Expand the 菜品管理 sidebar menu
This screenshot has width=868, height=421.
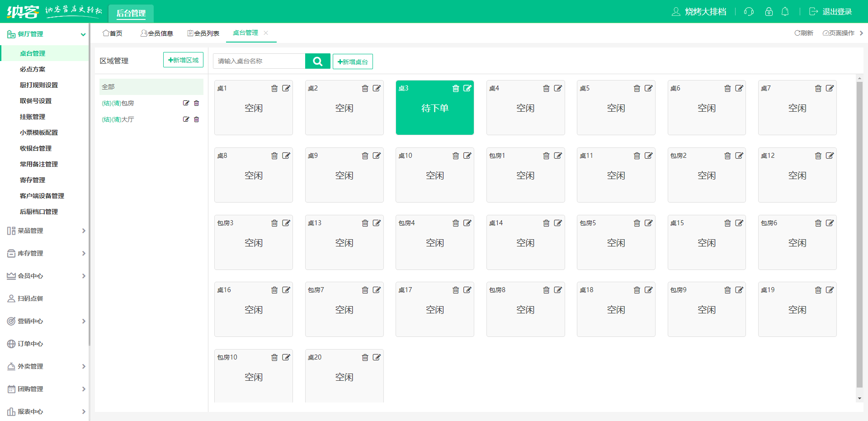[45, 231]
